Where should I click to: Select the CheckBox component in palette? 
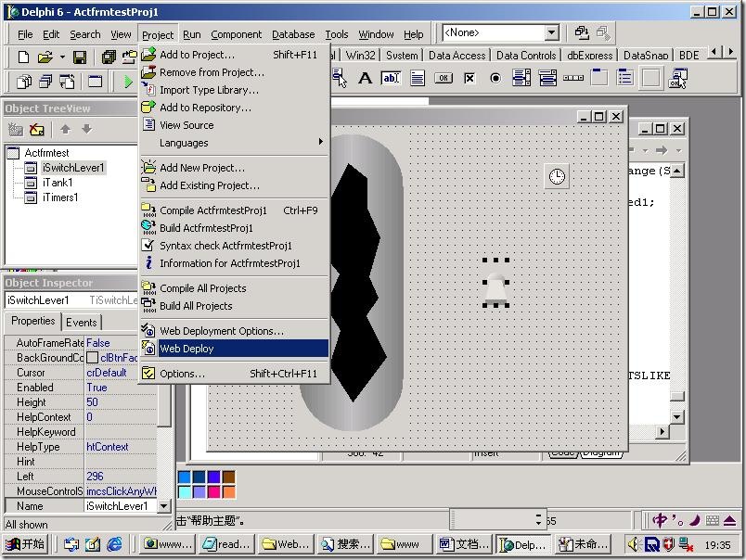tap(469, 79)
